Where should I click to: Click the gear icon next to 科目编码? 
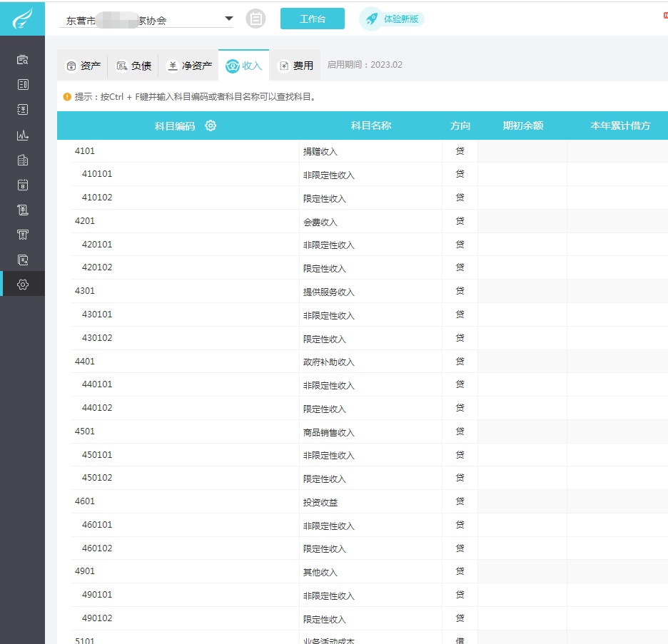[x=211, y=126]
